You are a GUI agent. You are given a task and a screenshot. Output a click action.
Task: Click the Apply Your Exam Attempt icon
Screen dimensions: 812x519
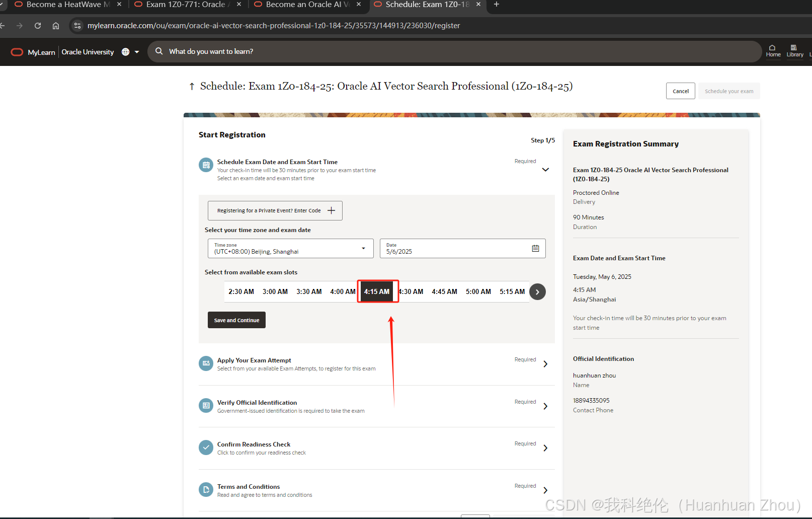click(206, 363)
